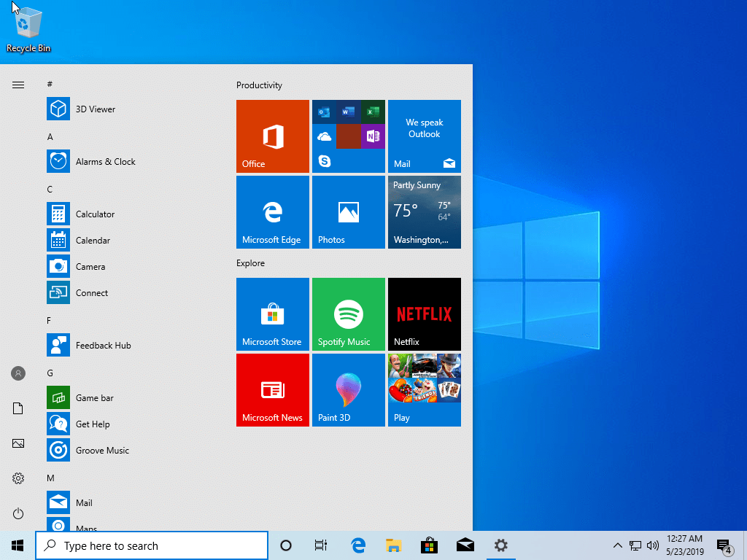Click the OneNote icon in Office apps tile
Screen dimensions: 747x560
[373, 136]
